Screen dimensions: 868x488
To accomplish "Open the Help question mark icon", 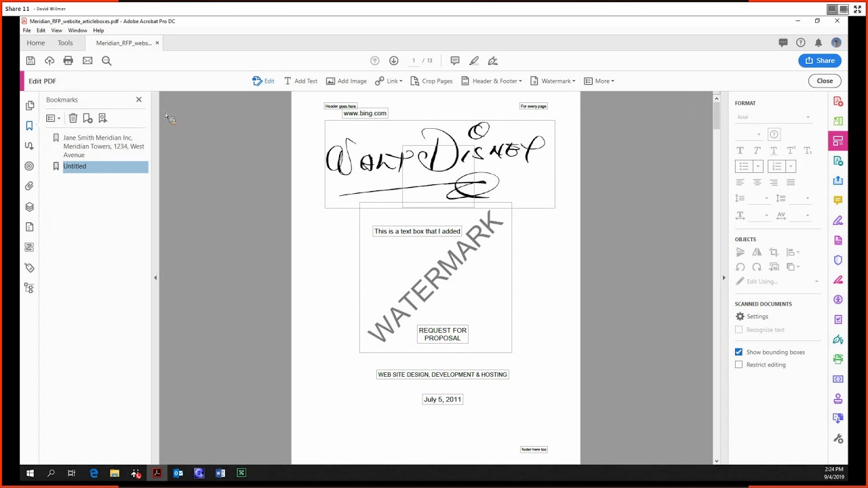I will (801, 43).
